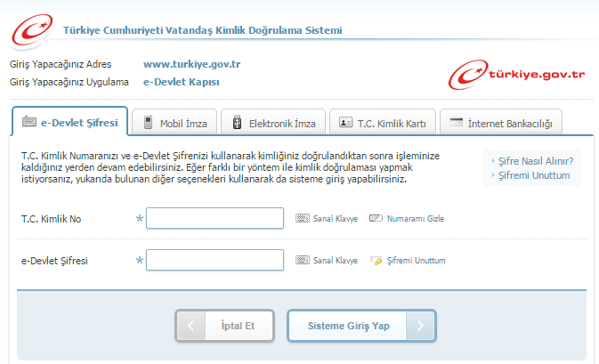The width and height of the screenshot is (599, 364).
Task: Click the hide-number icon beside Numaramı Gizle
Action: 376,218
